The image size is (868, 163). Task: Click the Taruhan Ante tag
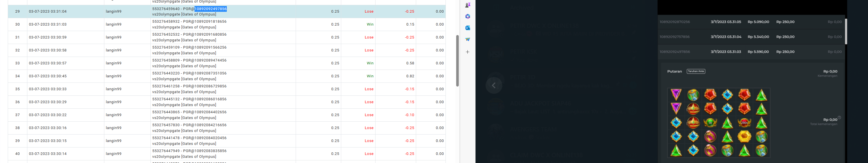pos(696,71)
